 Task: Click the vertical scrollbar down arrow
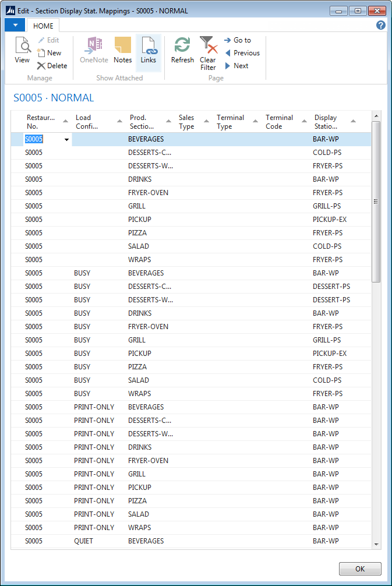(376, 544)
